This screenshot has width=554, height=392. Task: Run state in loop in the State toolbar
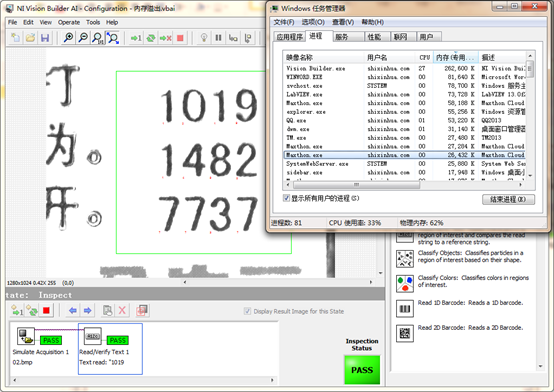(x=32, y=311)
